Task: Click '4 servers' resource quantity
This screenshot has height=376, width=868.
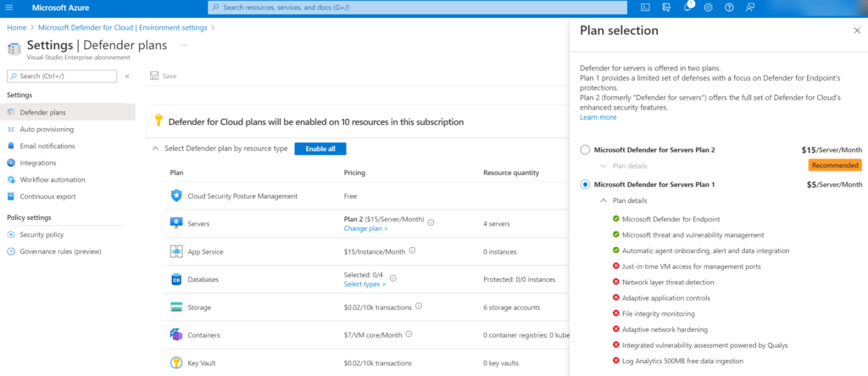Action: (x=496, y=224)
